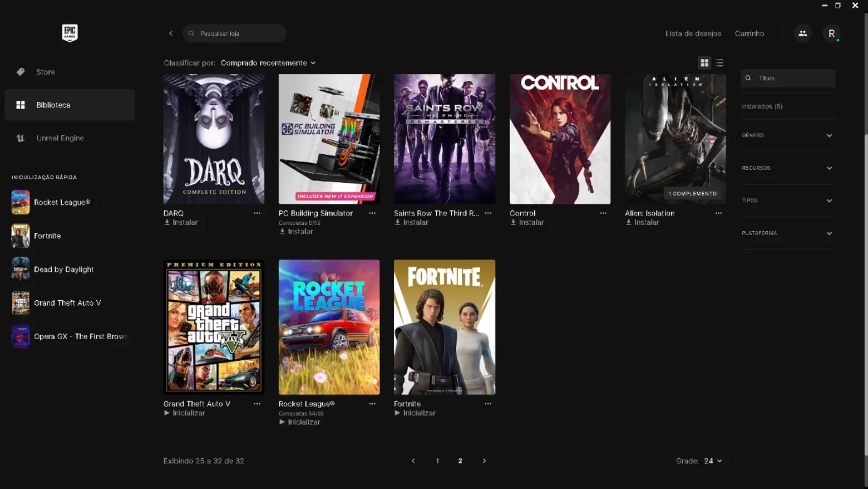Expand the Plataforma filter
868x489 pixels.
tap(787, 233)
